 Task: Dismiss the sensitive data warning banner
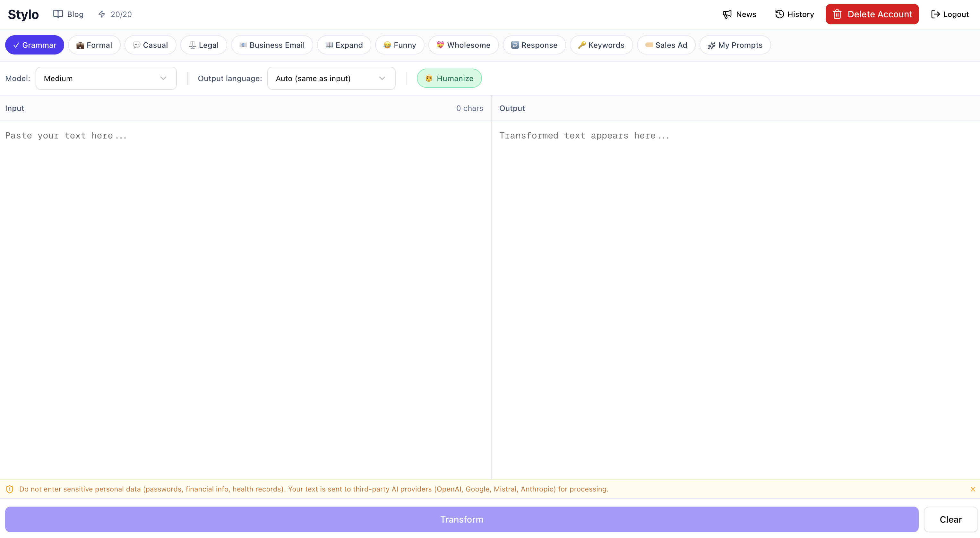[x=972, y=489]
